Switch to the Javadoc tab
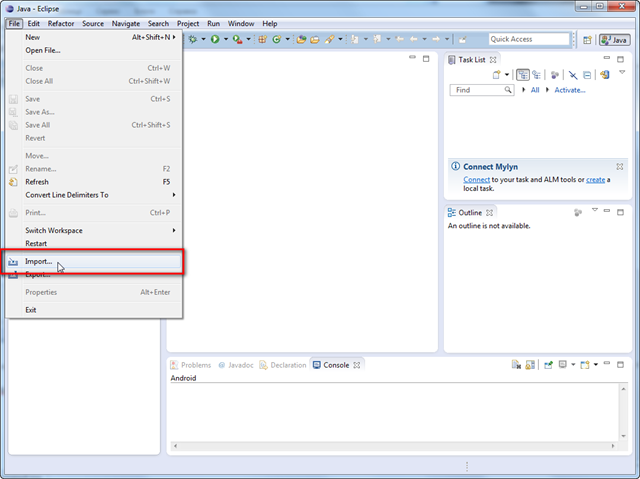 point(236,365)
